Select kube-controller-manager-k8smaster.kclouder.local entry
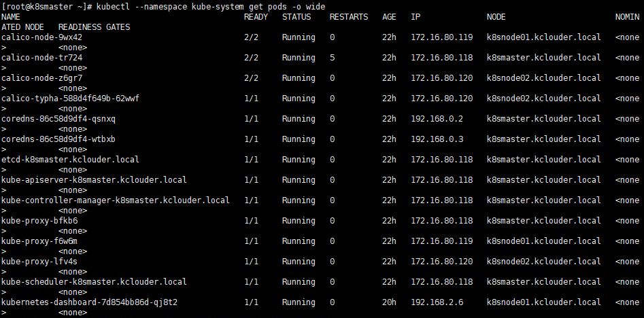 pyautogui.click(x=116, y=200)
